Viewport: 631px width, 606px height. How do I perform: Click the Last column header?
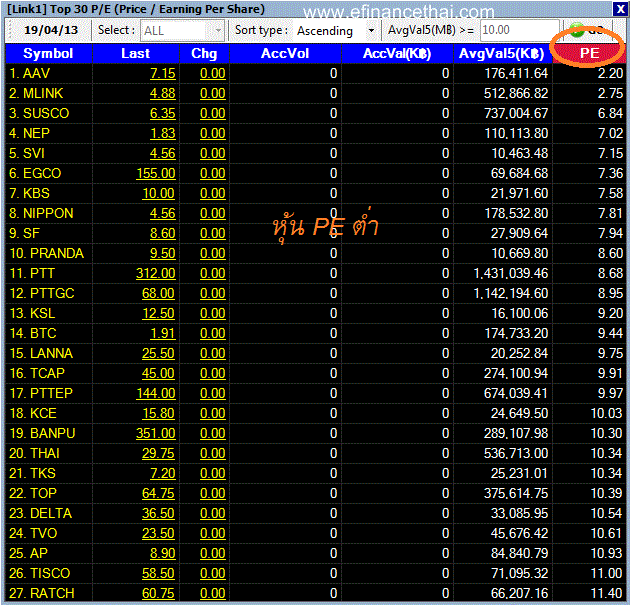click(x=136, y=54)
